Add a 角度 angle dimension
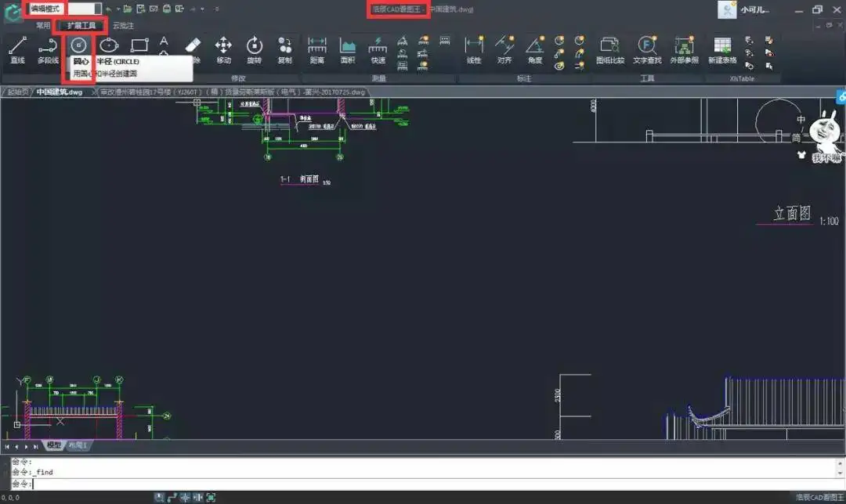The image size is (846, 504). tap(535, 49)
